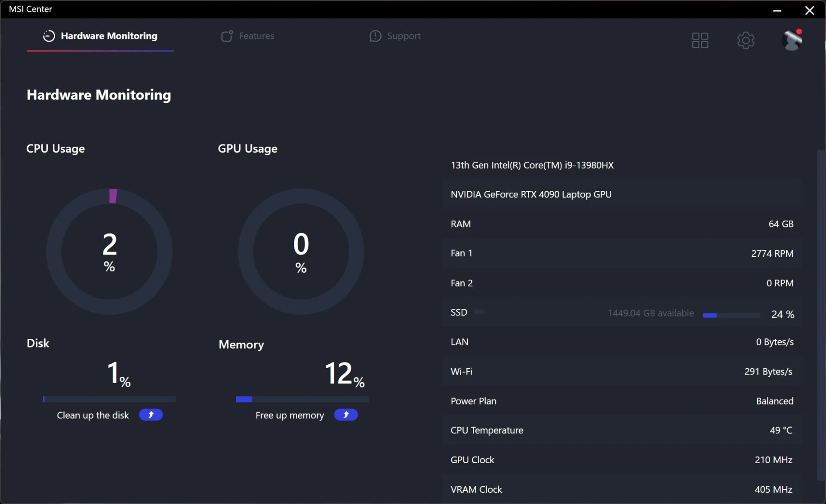Click the Free up memory rocket button
Screen dimensions: 826x504
(x=346, y=415)
